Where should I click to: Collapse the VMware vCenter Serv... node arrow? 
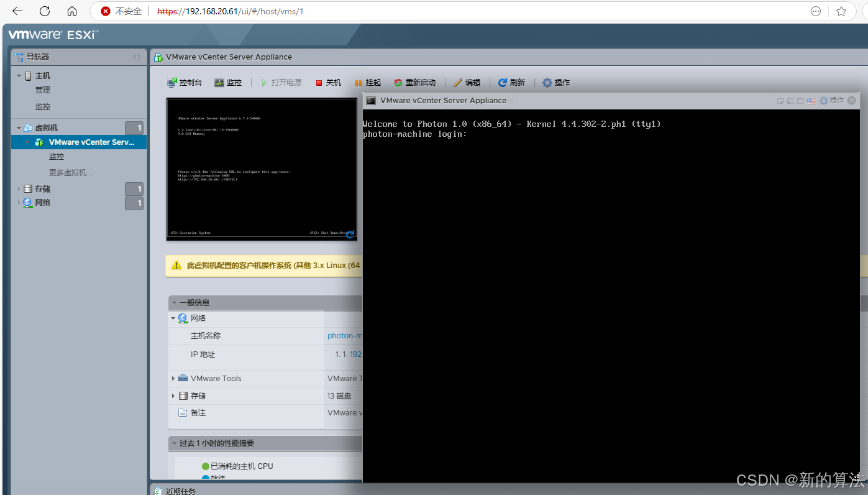pos(27,142)
